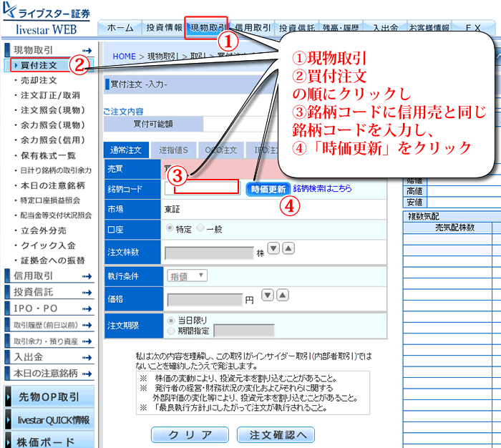This screenshot has width=501, height=448.
Task: Choose 期間指定 for order expiry
Action: click(x=170, y=331)
